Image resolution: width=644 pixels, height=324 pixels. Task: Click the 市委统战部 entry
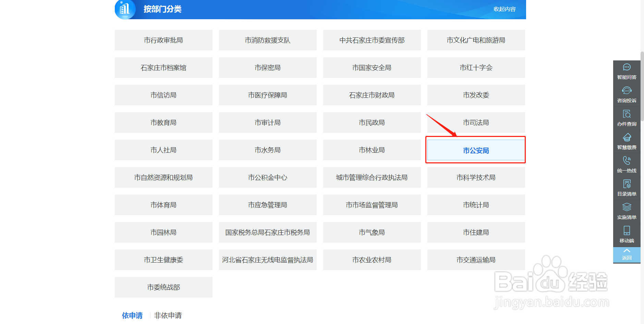pos(163,287)
